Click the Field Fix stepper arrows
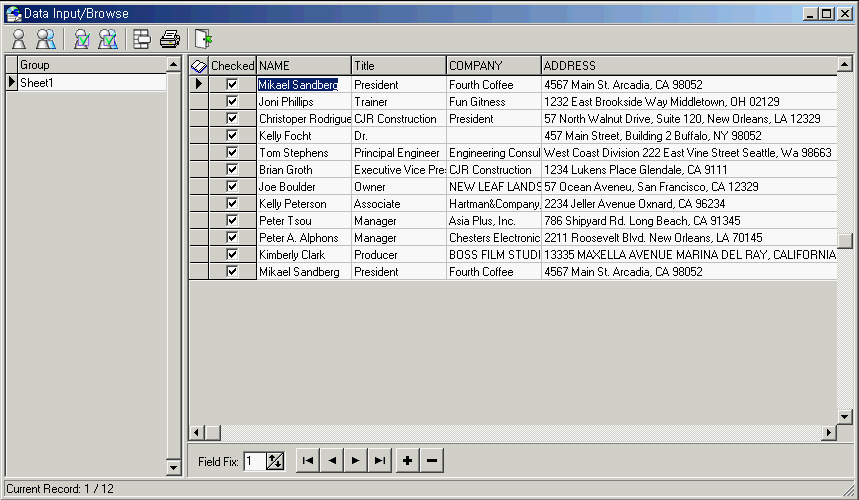 (x=276, y=461)
